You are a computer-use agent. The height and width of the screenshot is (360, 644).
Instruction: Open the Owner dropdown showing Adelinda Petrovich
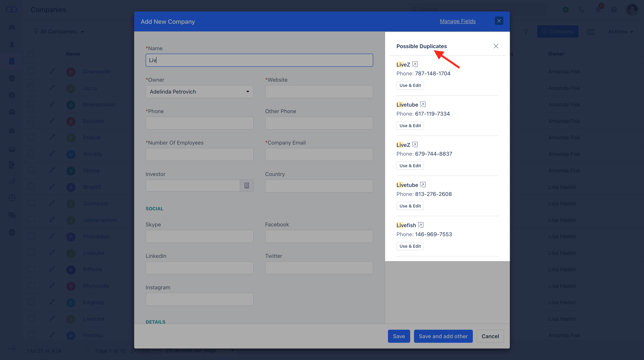[x=200, y=92]
